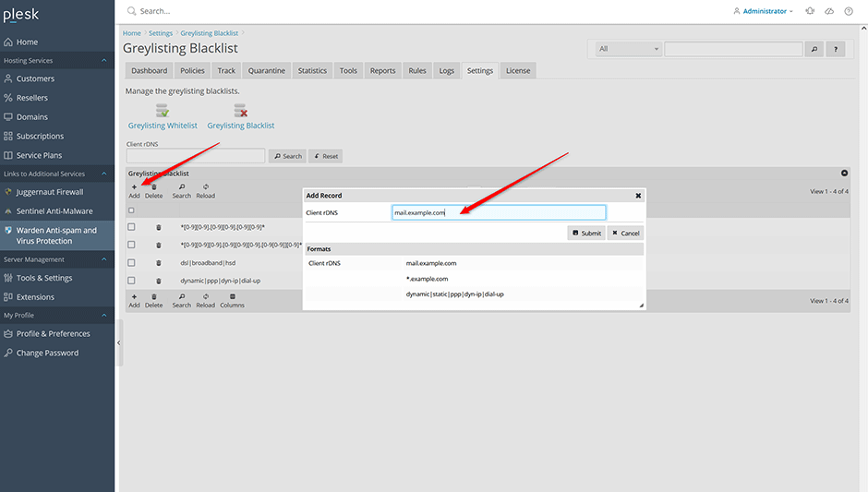Switch to Rules tab
The image size is (868, 492).
coord(416,71)
